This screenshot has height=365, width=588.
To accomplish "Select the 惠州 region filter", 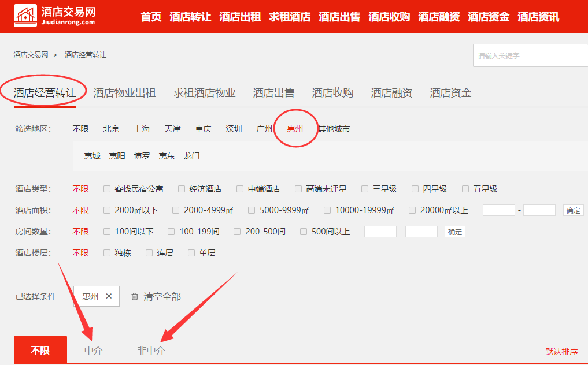I will [x=295, y=129].
